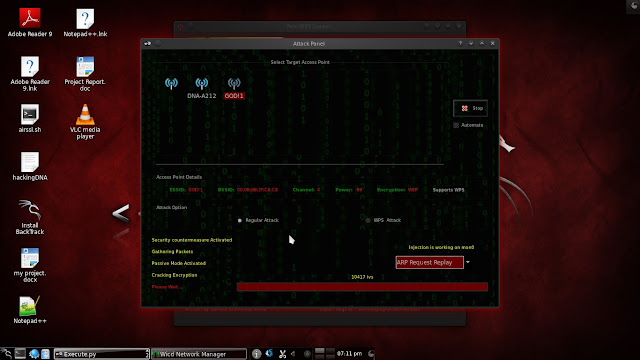The height and width of the screenshot is (360, 640).
Task: Select the GOD!1 access point
Action: [x=234, y=88]
